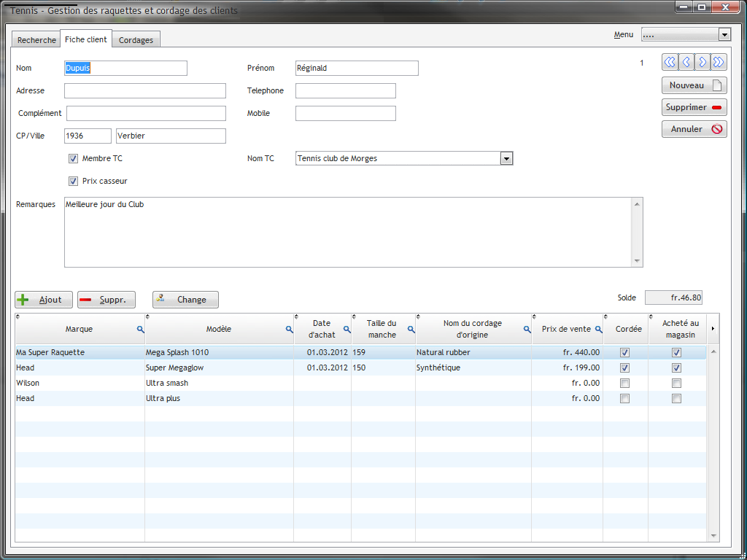Uncheck Acheté au magasin for Ma Super Raquette
Image resolution: width=747 pixels, height=560 pixels.
point(676,352)
